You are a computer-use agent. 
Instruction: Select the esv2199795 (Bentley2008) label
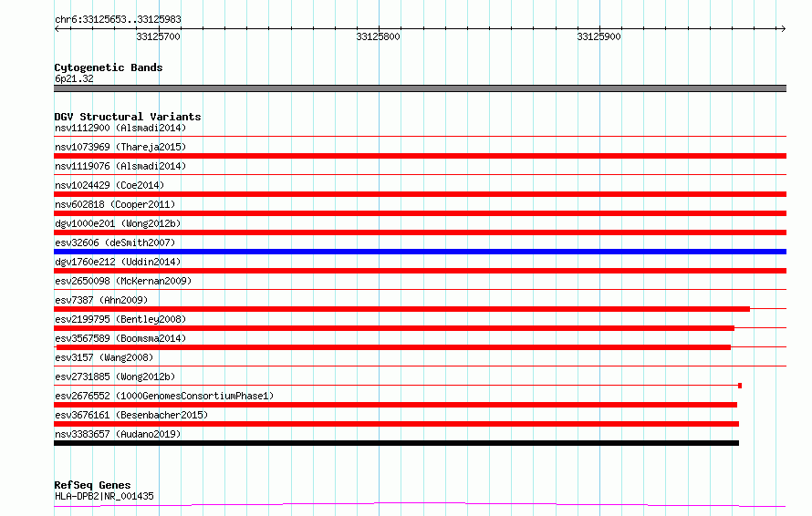coord(120,319)
